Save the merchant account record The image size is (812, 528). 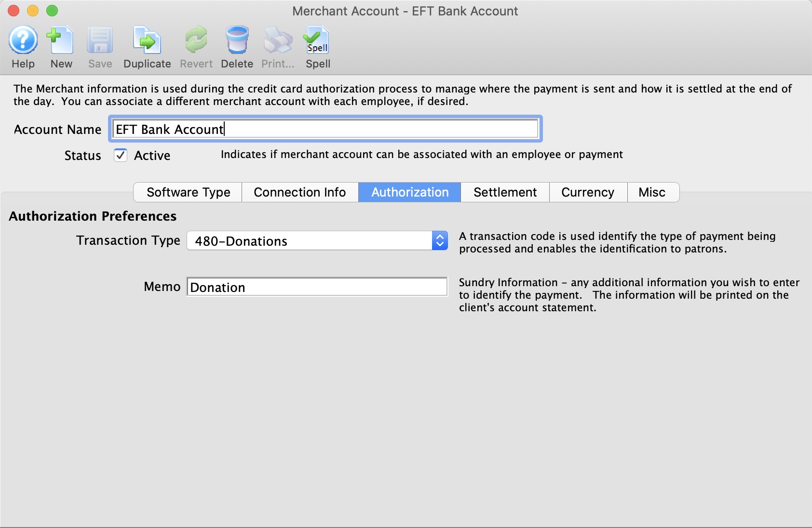click(100, 46)
